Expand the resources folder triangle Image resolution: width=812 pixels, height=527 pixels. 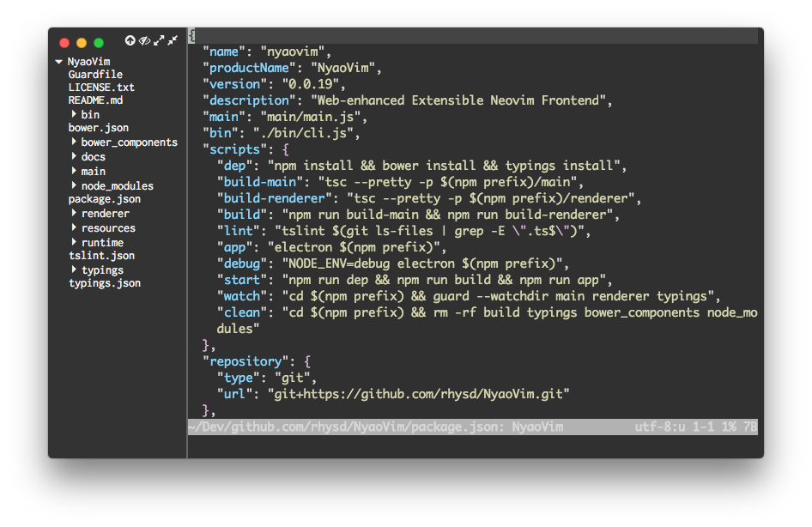coord(74,227)
